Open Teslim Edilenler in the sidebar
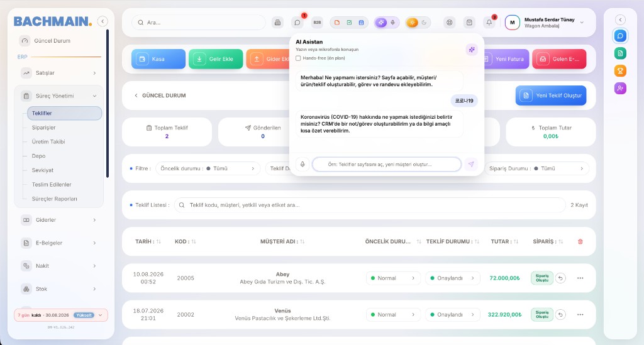The image size is (644, 345). (x=52, y=185)
